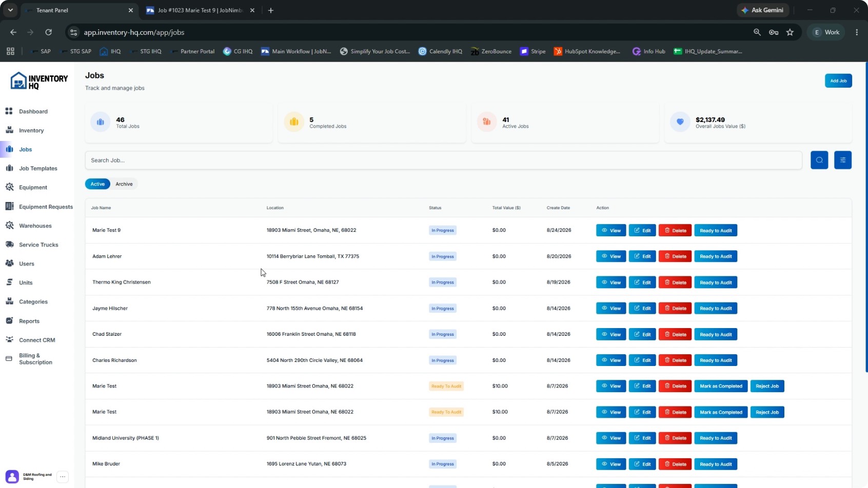This screenshot has width=868, height=488.
Task: Open the tab search dropdown arrow
Action: pos(10,10)
